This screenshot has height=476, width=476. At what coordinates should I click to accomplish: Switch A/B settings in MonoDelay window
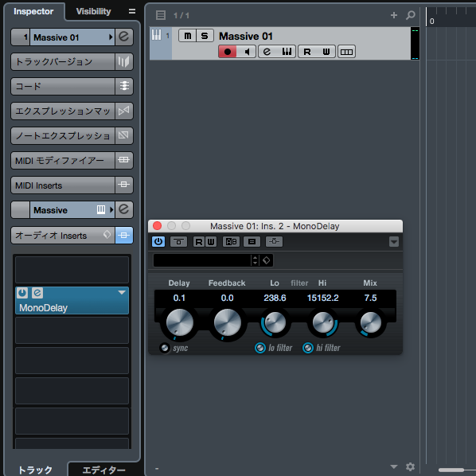(x=232, y=242)
